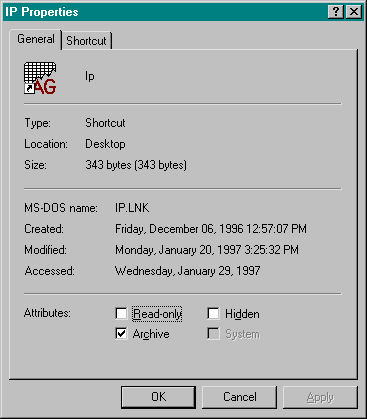The width and height of the screenshot is (367, 419).
Task: Click the Modified date 'Monday, January 20, 1997'
Action: (178, 250)
